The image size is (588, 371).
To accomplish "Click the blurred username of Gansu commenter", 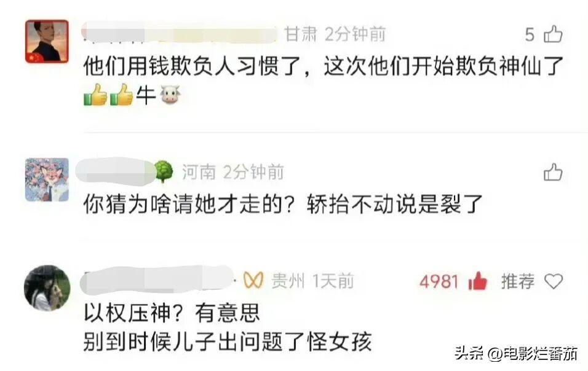I will coord(179,33).
